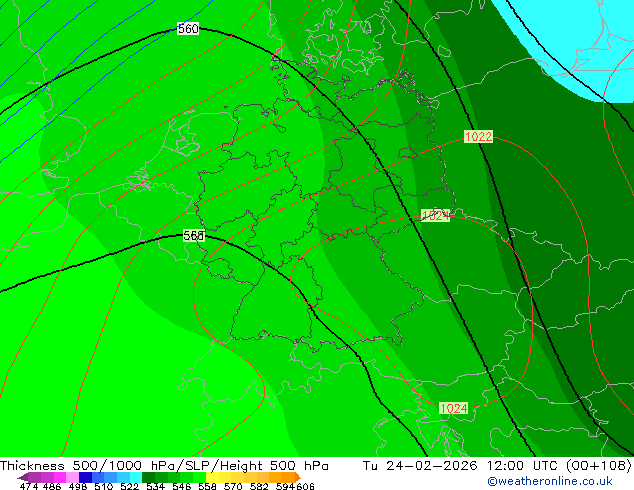Click legend value 546

[182, 486]
